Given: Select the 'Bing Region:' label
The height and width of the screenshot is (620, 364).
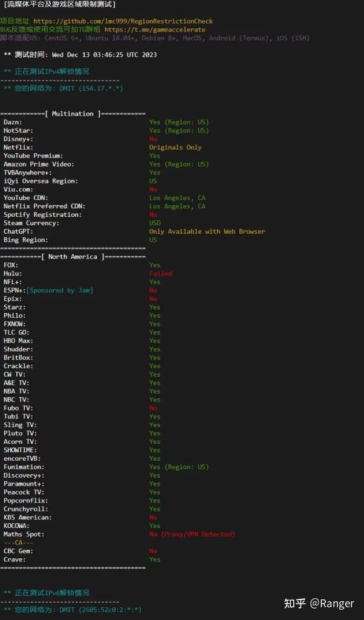Looking at the screenshot, I should [x=25, y=240].
